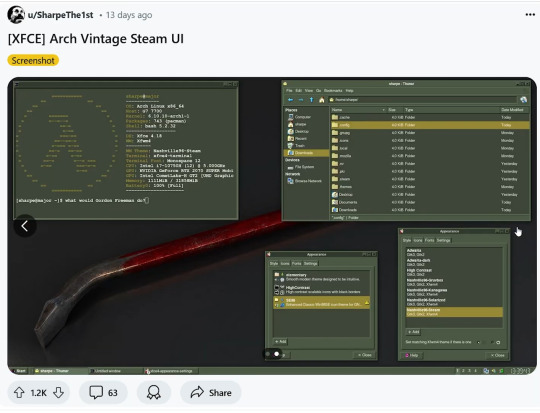This screenshot has height=413, width=540.
Task: Click Thunar's /home/sharpe/ location bar
Action: [422, 100]
